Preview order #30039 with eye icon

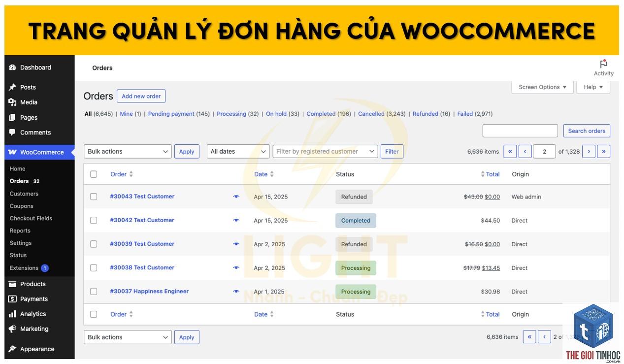tap(236, 244)
